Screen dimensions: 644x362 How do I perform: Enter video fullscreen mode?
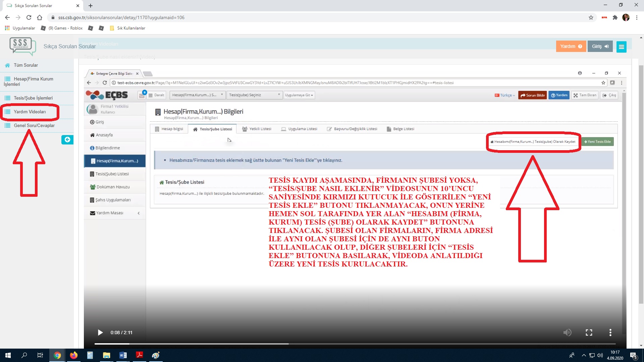tap(589, 333)
